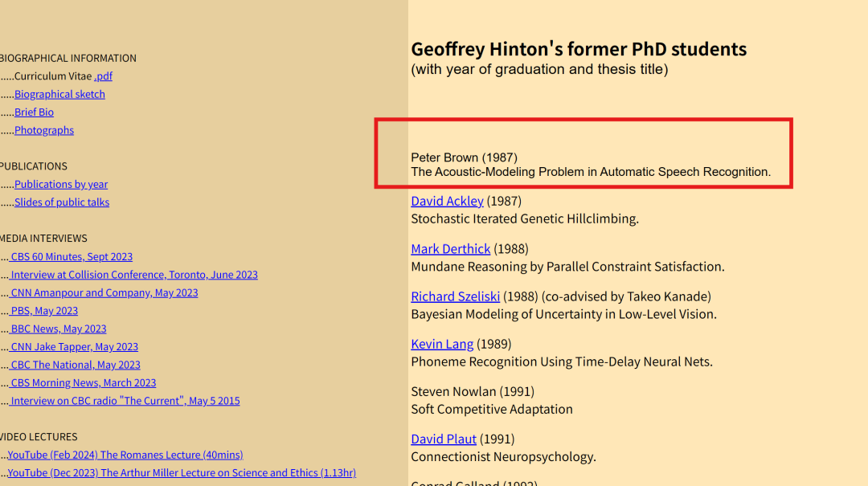Click the PBS, May 2023 link

tap(44, 311)
